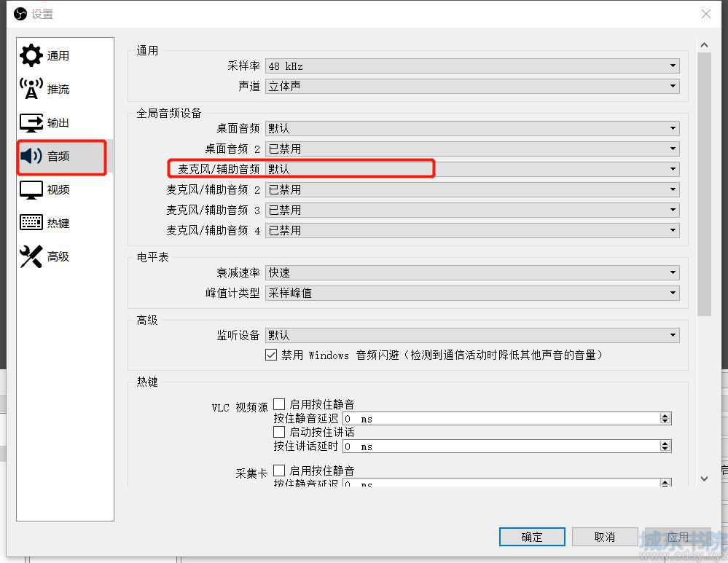Viewport: 728px width, 563px height.
Task: Enable 采集卡 启用按住静音 checkbox
Action: click(279, 471)
